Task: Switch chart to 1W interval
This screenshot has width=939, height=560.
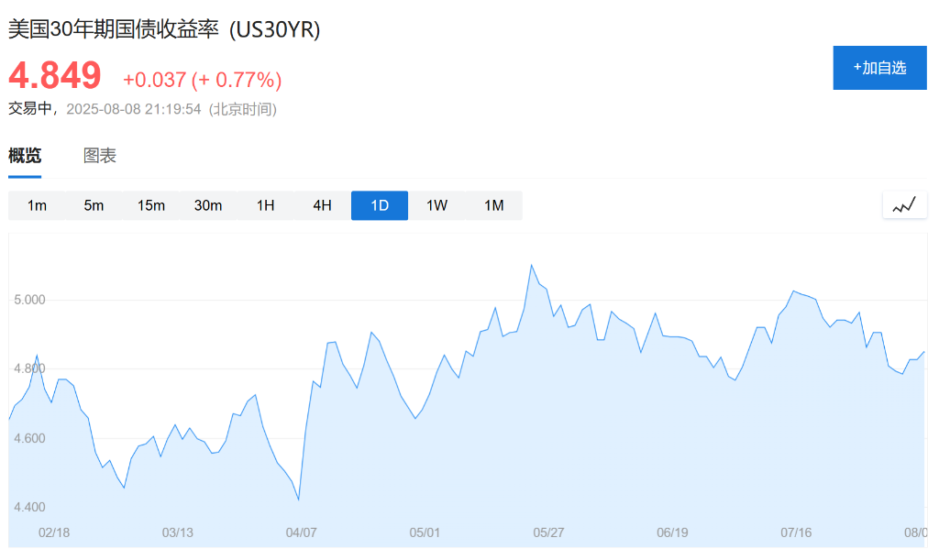Action: pos(436,205)
